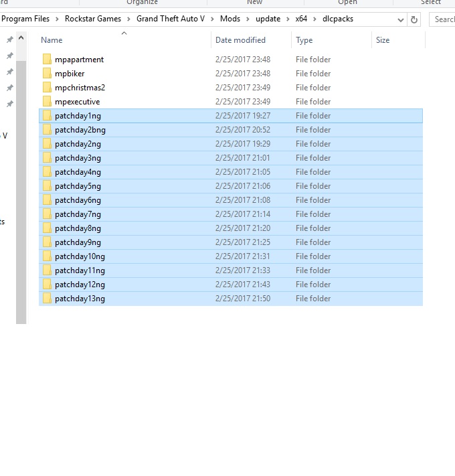Screen dimensions: 455x476
Task: Click the navigation pane scrollbar thumb
Action: (x=21, y=192)
